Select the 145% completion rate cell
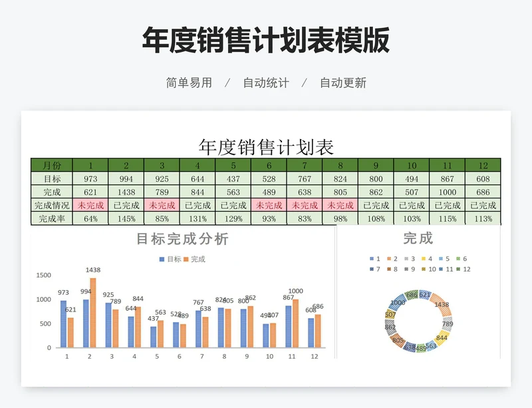 pos(126,218)
